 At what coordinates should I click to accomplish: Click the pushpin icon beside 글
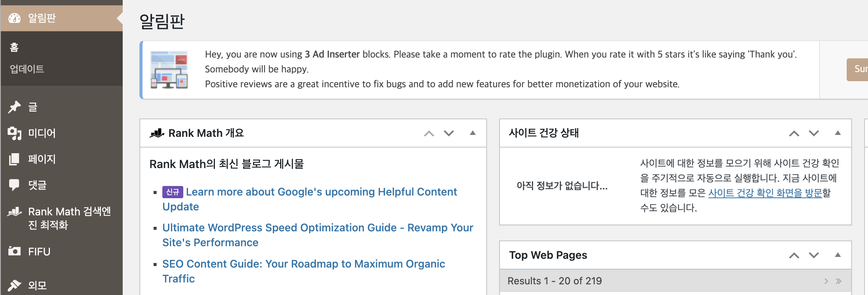14,107
